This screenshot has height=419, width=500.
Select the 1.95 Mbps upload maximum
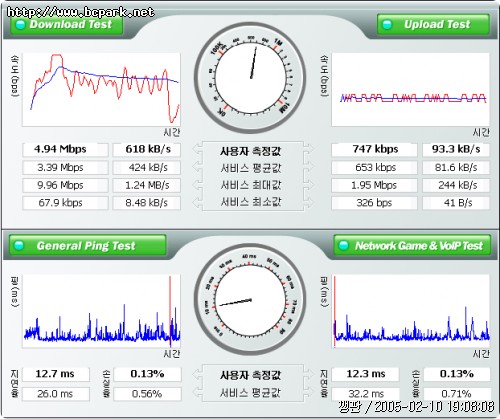[x=374, y=185]
